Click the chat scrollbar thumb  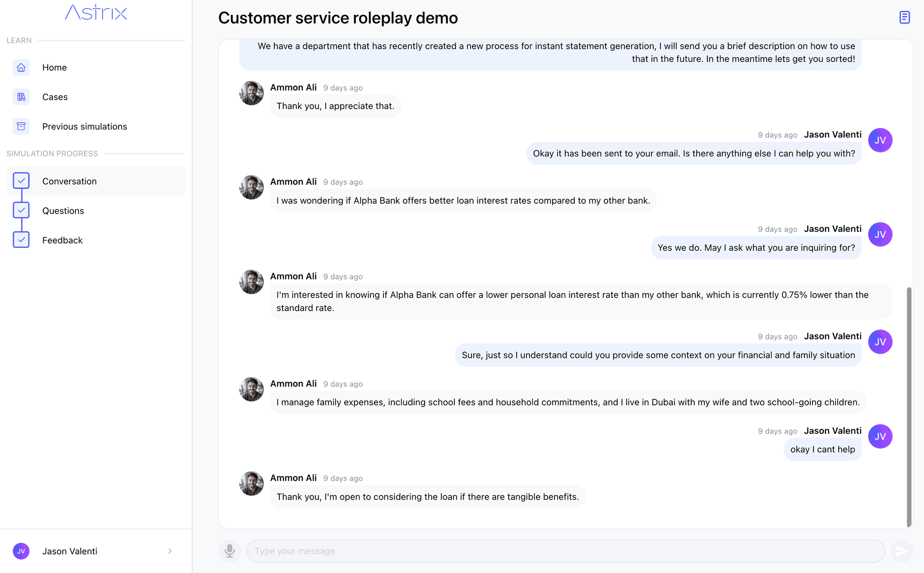pyautogui.click(x=909, y=407)
